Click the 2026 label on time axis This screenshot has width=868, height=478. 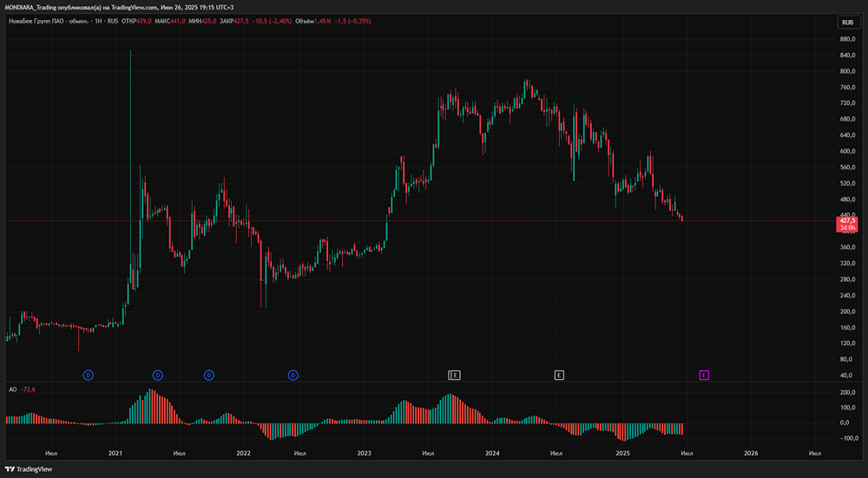(x=751, y=453)
